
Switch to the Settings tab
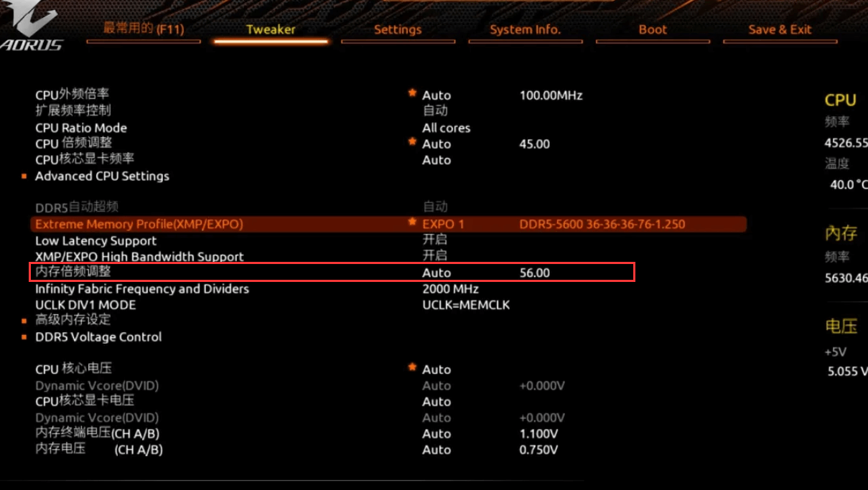(x=397, y=29)
